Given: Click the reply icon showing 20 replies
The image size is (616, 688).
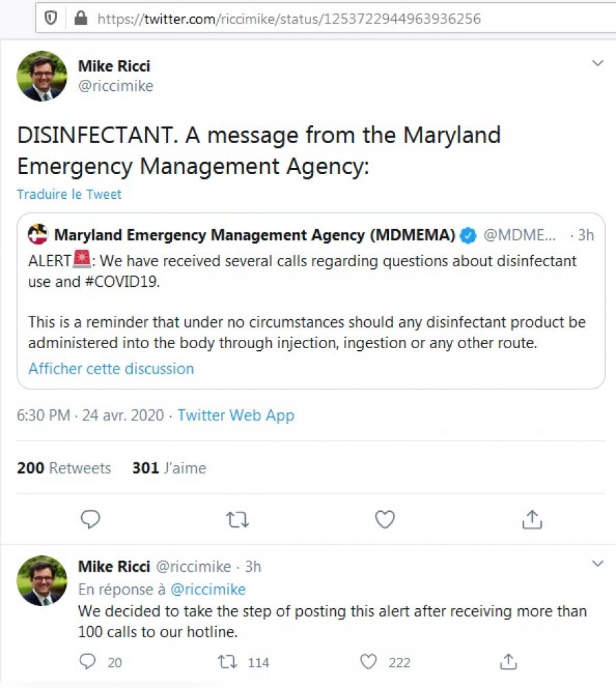Looking at the screenshot, I should [87, 661].
